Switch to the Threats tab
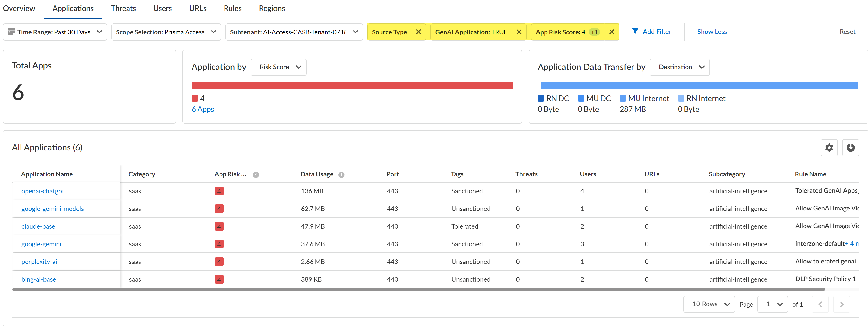This screenshot has height=326, width=868. coord(123,8)
